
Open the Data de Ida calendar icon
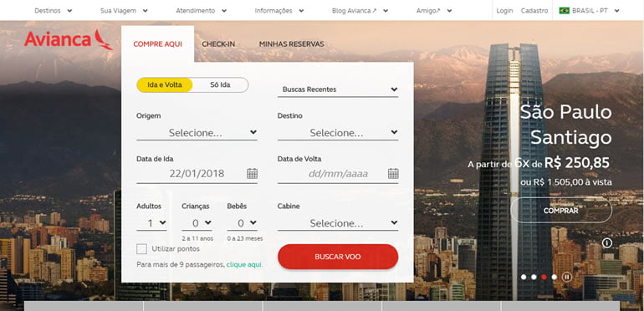click(253, 174)
